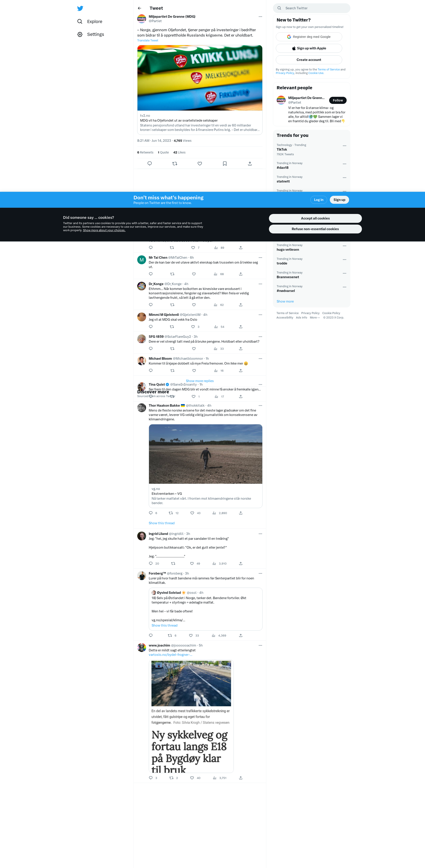Share the main MDG tweet
425x868 pixels.
pos(250,163)
